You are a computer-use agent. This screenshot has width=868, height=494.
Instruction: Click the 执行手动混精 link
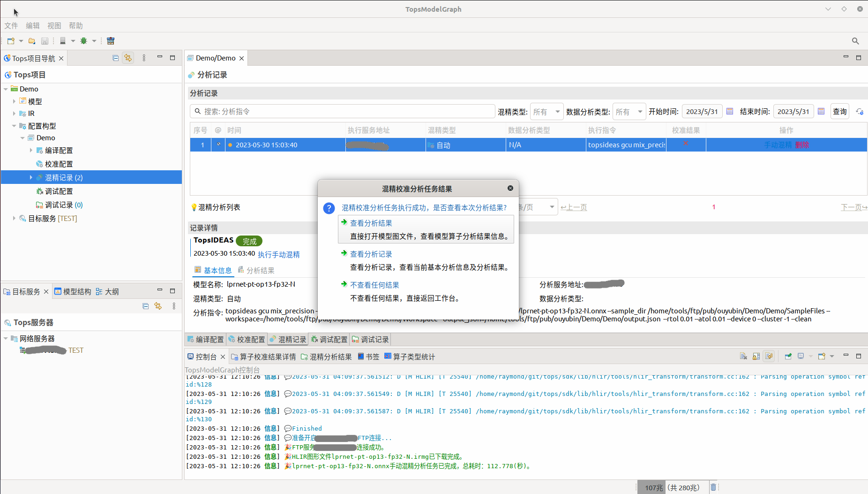279,255
